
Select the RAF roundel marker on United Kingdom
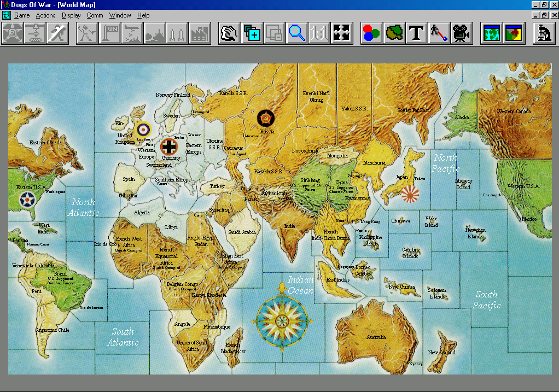[x=144, y=129]
